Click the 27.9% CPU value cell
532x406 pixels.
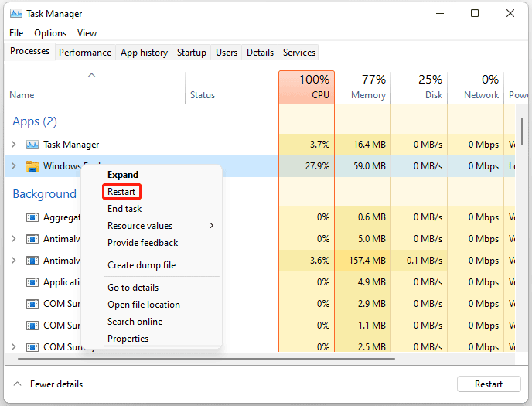click(x=307, y=166)
